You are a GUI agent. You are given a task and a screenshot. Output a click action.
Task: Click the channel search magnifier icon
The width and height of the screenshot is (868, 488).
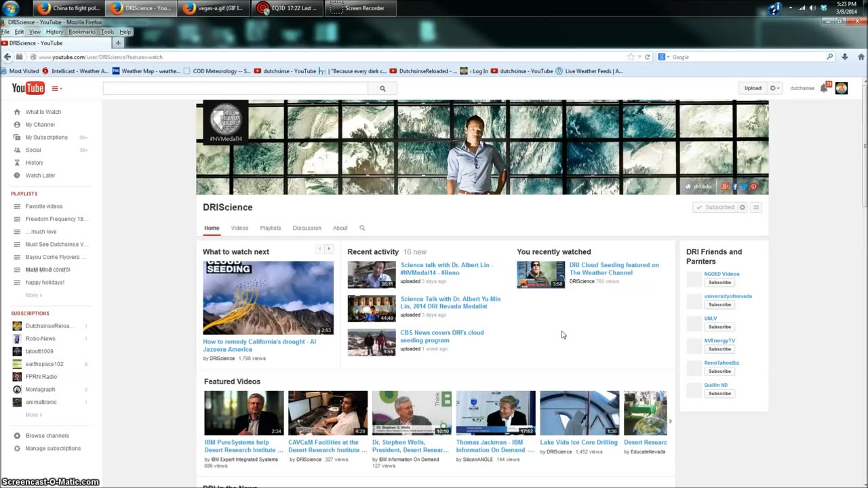[x=362, y=228]
